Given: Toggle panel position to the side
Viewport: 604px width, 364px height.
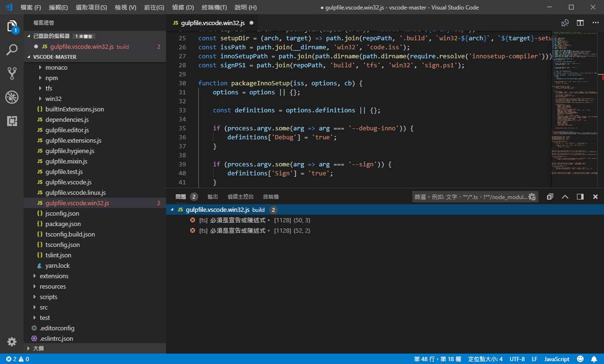Looking at the screenshot, I should (x=580, y=197).
